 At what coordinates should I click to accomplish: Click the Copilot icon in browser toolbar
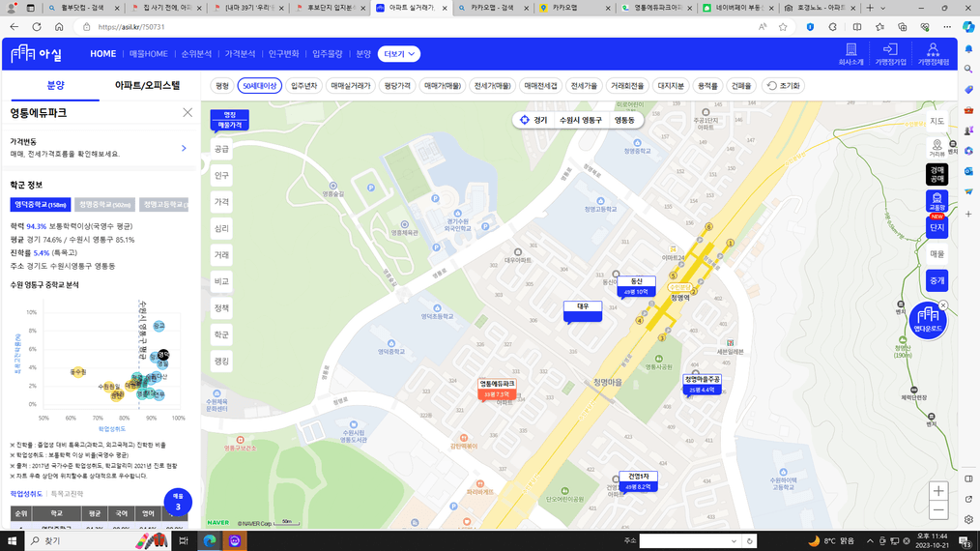[968, 27]
